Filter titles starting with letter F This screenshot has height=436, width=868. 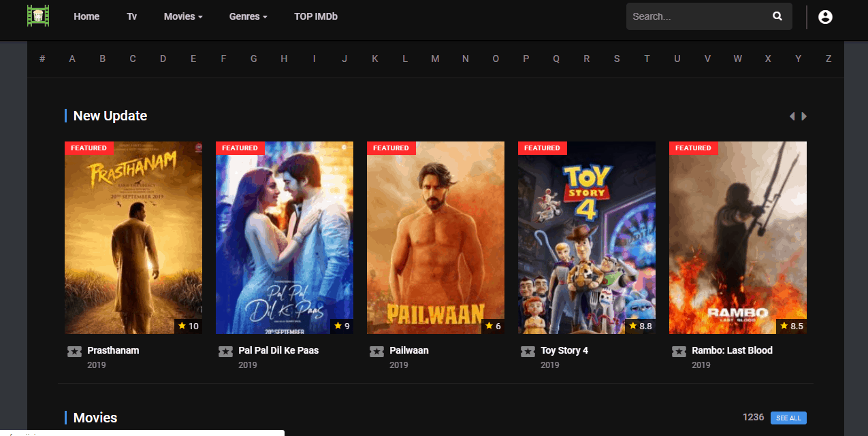coord(223,58)
